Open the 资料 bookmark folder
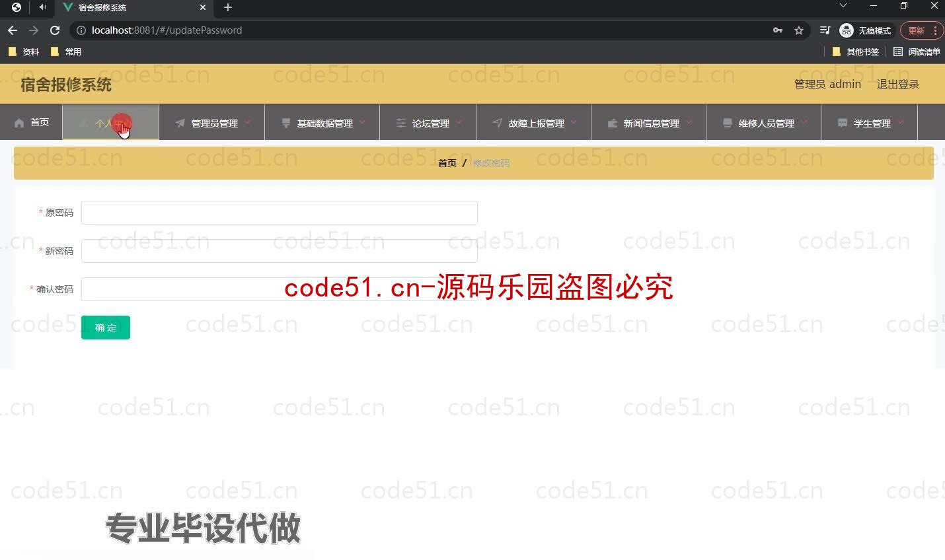The width and height of the screenshot is (945, 560). click(24, 52)
